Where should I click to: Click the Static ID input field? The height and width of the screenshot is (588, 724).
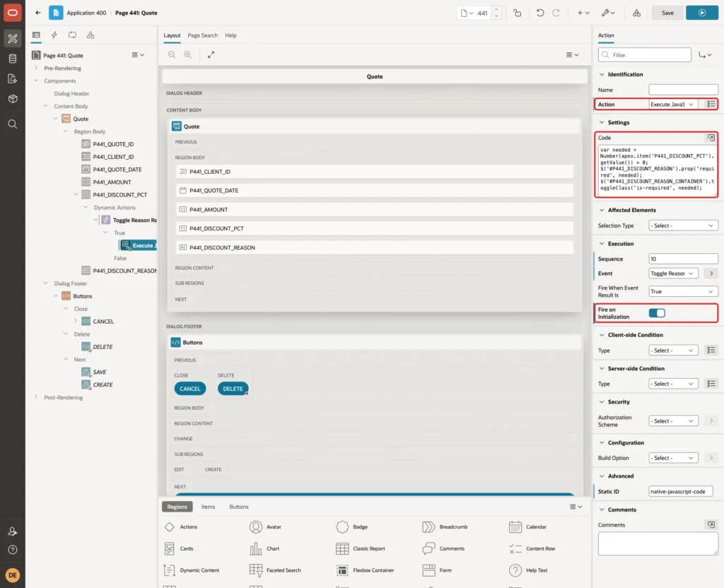point(681,492)
